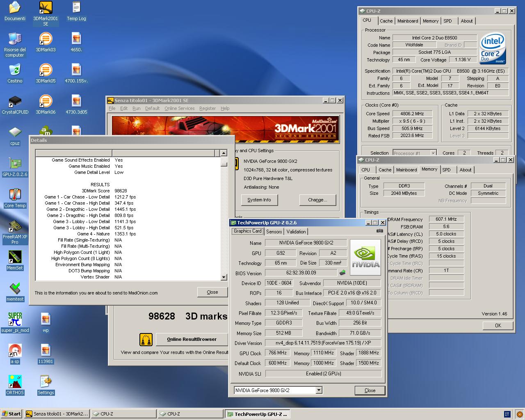The width and height of the screenshot is (525, 420).
Task: Launch memtest desktop icon
Action: pos(15,291)
